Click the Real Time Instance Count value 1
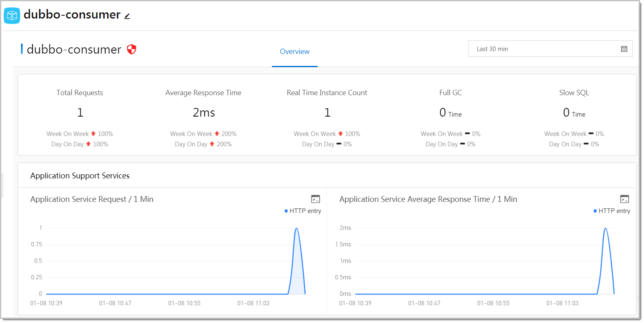The image size is (644, 323). pyautogui.click(x=327, y=112)
